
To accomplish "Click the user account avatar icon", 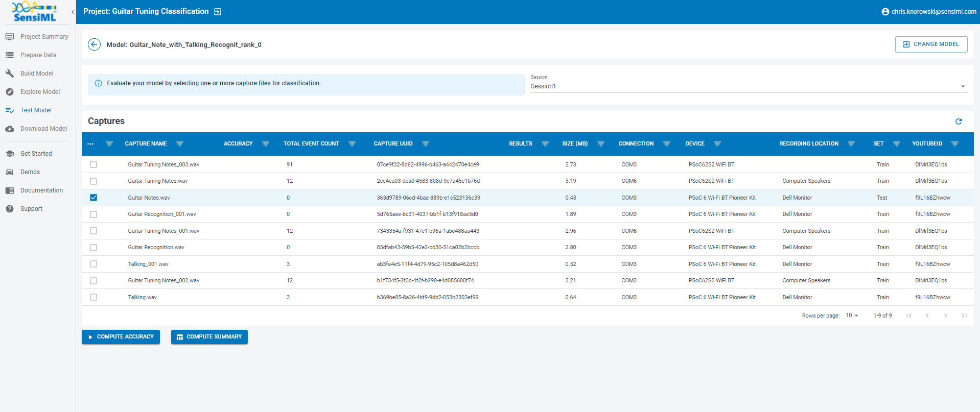I will [x=885, y=12].
